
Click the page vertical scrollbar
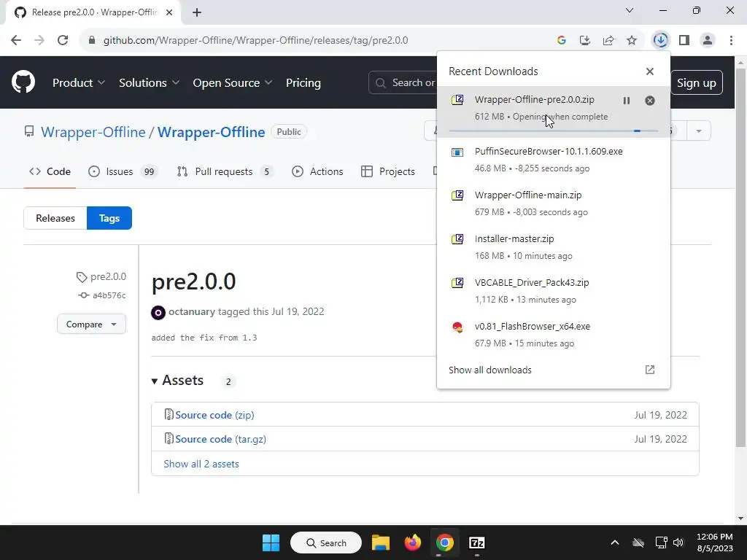740,257
